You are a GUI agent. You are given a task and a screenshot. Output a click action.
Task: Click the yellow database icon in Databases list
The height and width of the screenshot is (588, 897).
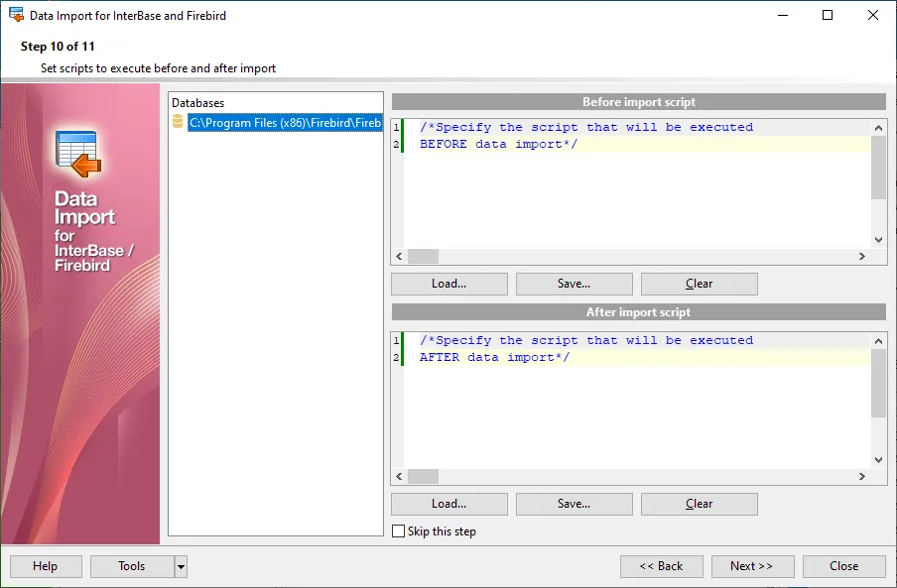178,121
